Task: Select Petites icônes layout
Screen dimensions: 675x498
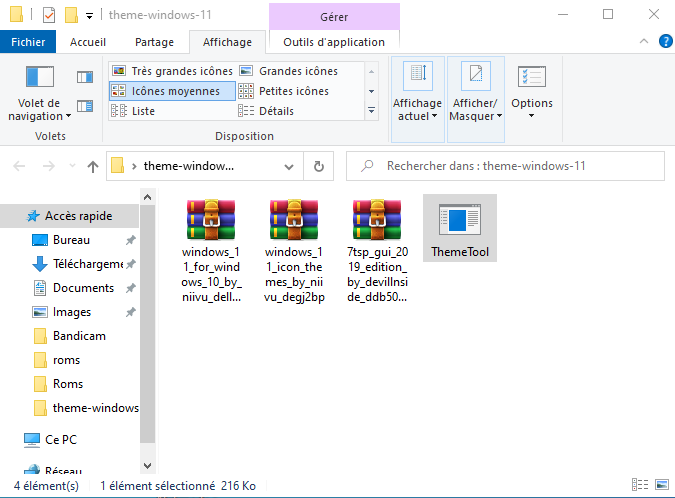Action: [283, 91]
